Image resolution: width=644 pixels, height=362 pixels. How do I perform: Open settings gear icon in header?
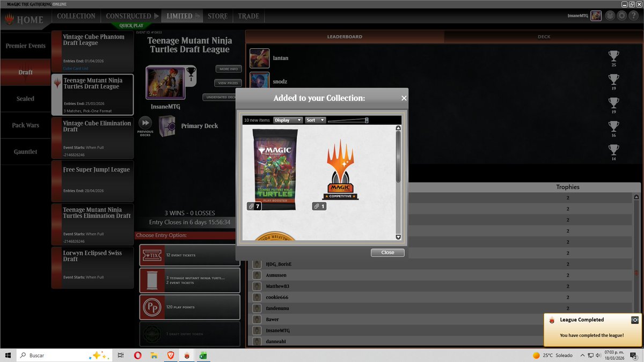tap(622, 16)
